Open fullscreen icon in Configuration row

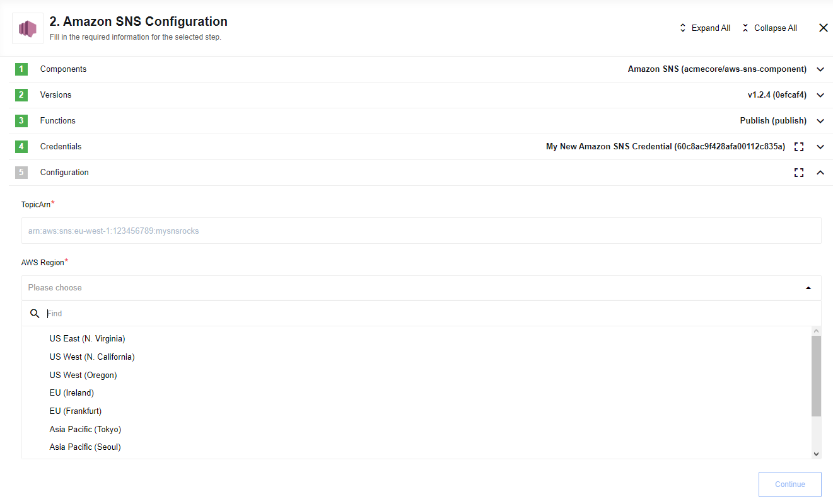point(799,173)
